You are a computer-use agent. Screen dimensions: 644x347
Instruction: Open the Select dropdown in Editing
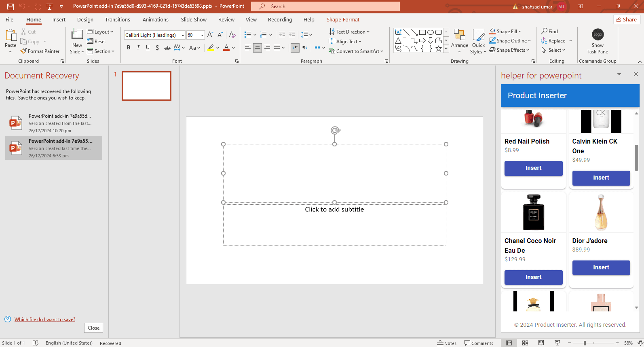(553, 50)
